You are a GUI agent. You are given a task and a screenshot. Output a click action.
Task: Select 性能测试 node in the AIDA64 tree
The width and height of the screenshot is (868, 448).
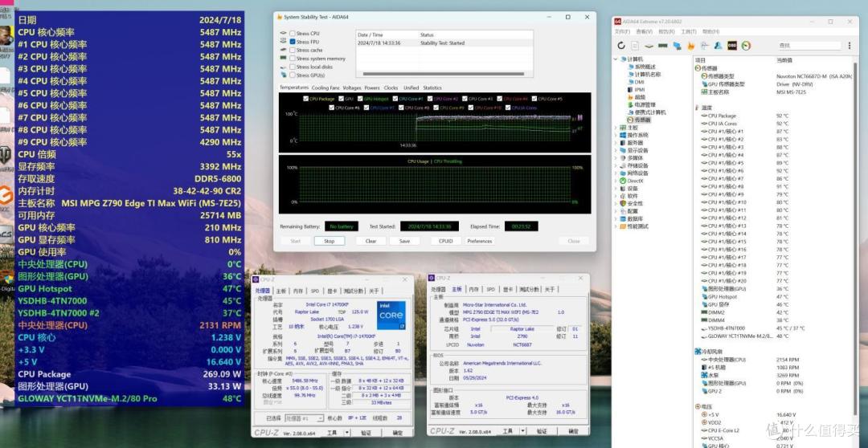(x=637, y=226)
